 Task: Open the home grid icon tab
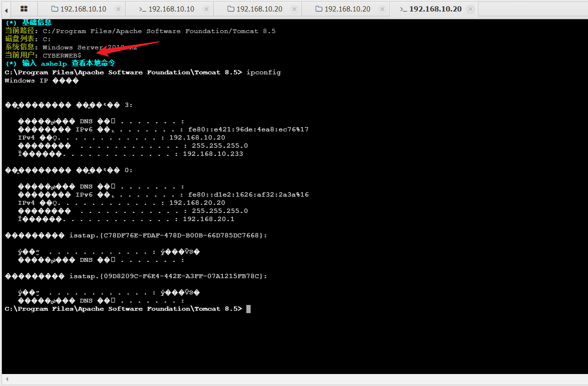click(x=24, y=9)
